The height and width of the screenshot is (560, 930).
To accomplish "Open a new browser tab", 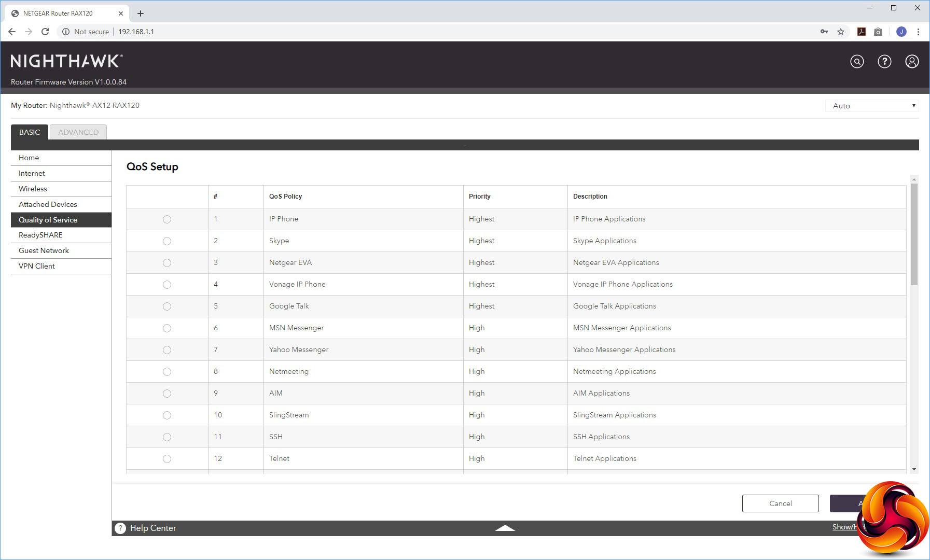I will tap(141, 13).
